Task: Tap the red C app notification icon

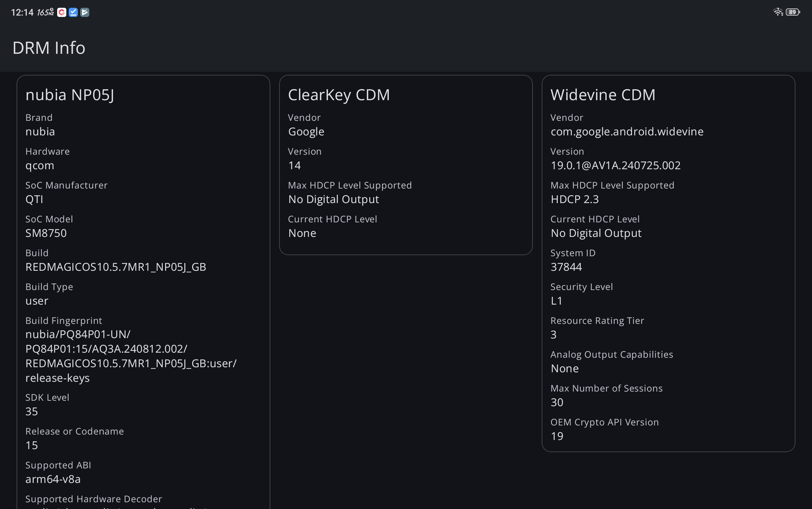Action: click(x=62, y=13)
